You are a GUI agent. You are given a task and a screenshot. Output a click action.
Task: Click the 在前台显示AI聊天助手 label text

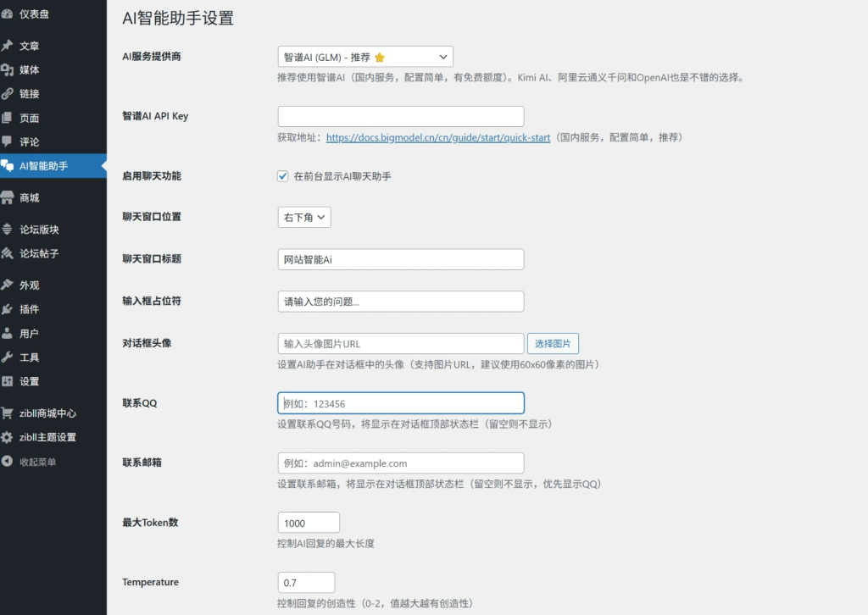pyautogui.click(x=342, y=176)
